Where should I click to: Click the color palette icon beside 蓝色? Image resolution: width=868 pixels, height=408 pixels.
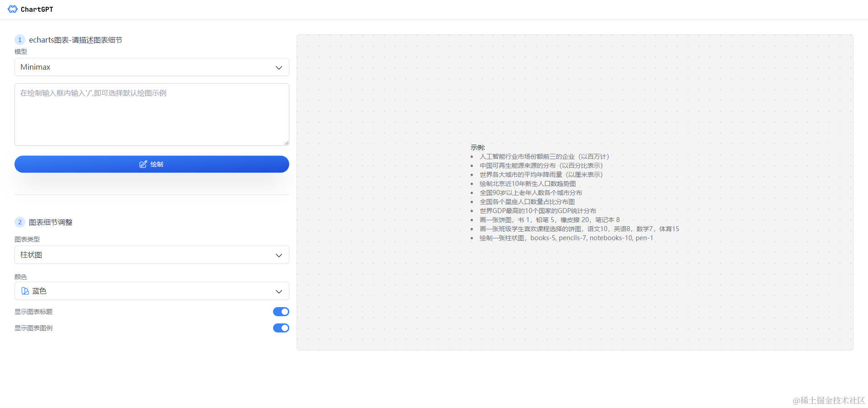point(25,291)
